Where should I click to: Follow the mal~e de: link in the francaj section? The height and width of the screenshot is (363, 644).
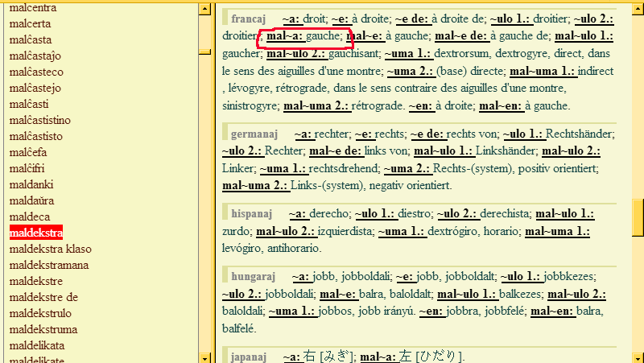click(x=462, y=36)
